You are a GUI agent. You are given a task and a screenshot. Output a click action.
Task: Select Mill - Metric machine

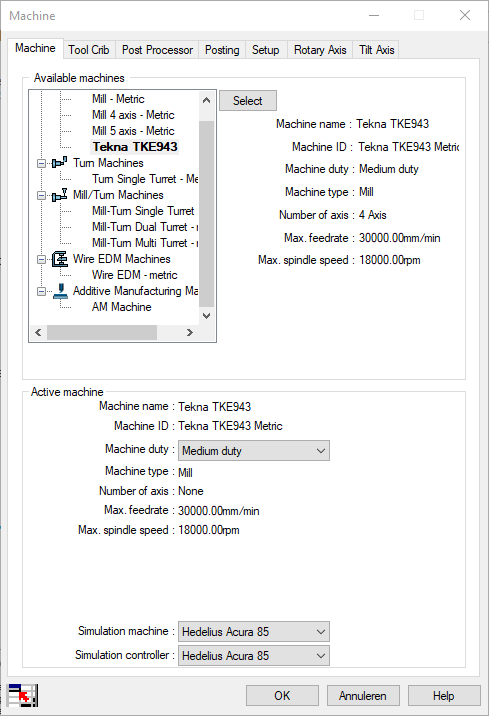tap(118, 99)
